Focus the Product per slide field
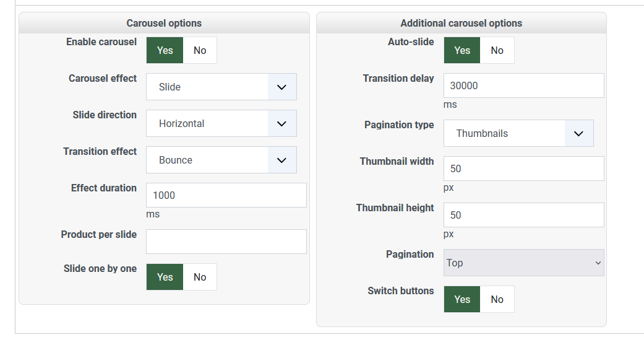Image resolution: width=644 pixels, height=337 pixels. pos(226,242)
